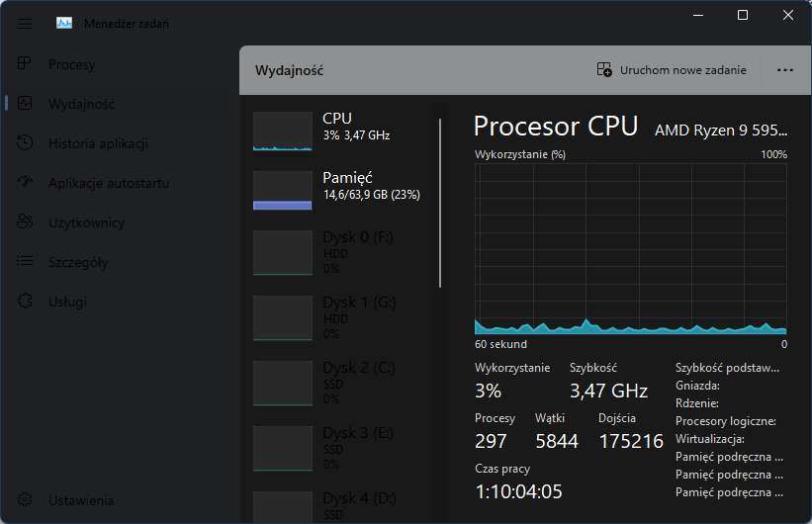812x524 pixels.
Task: Select the CPU performance thumbnail
Action: [282, 131]
